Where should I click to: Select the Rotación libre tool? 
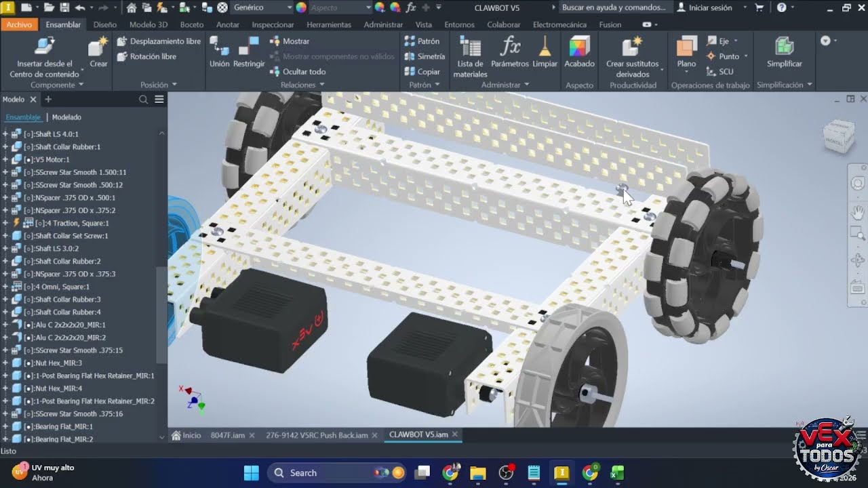click(x=146, y=56)
